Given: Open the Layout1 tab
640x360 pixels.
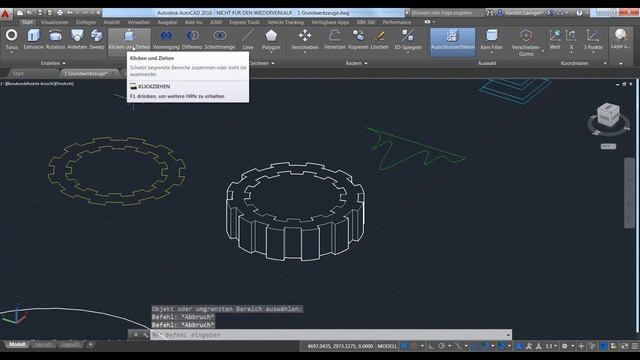Looking at the screenshot, I should tap(43, 344).
